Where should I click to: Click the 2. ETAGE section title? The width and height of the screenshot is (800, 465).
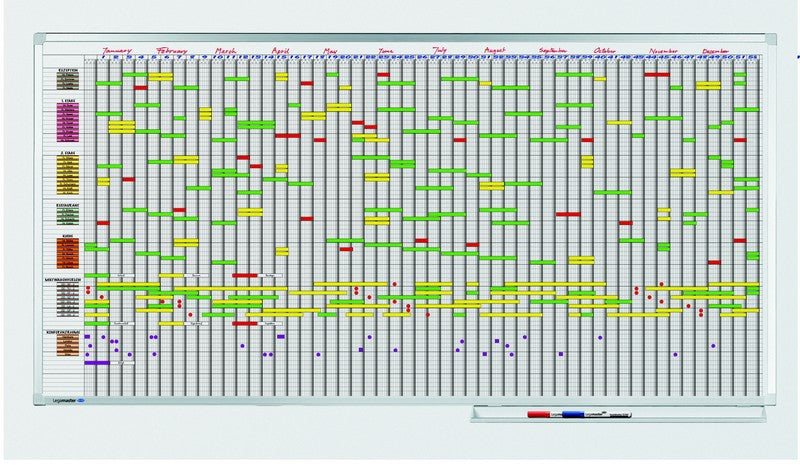coord(68,154)
